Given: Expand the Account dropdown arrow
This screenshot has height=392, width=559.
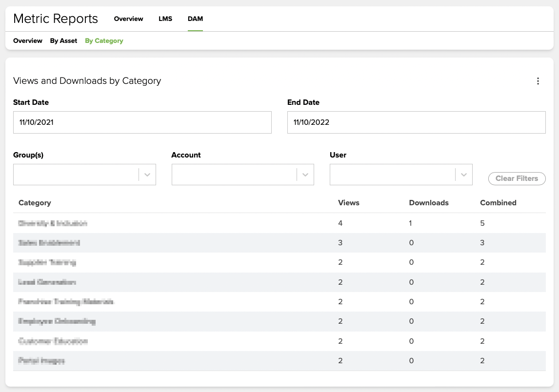Looking at the screenshot, I should point(305,175).
